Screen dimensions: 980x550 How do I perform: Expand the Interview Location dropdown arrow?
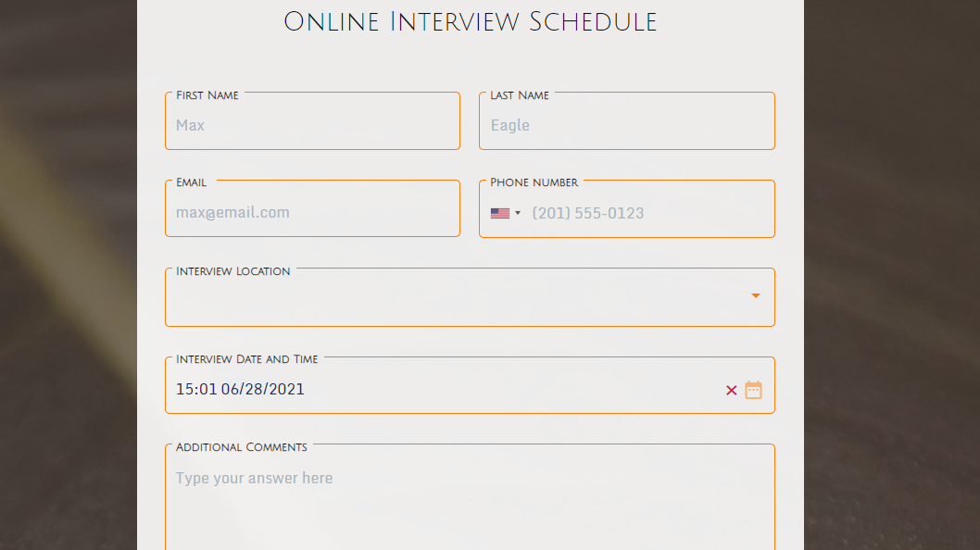[756, 295]
